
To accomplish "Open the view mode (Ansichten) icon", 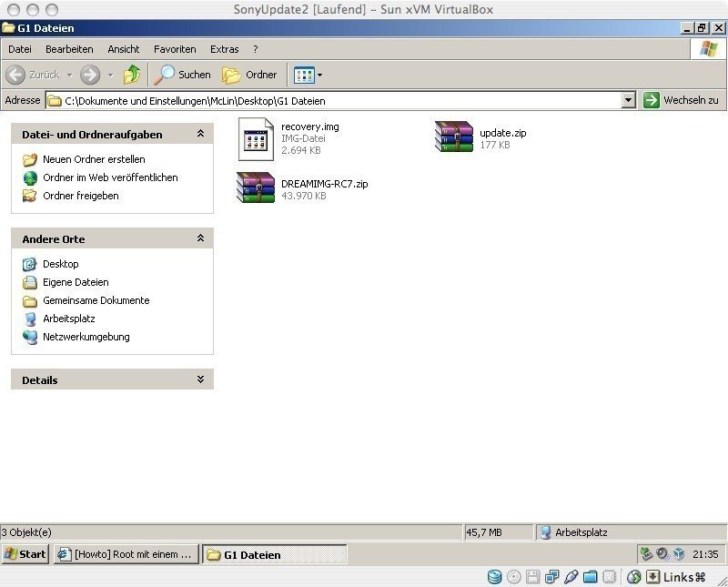I will [304, 75].
